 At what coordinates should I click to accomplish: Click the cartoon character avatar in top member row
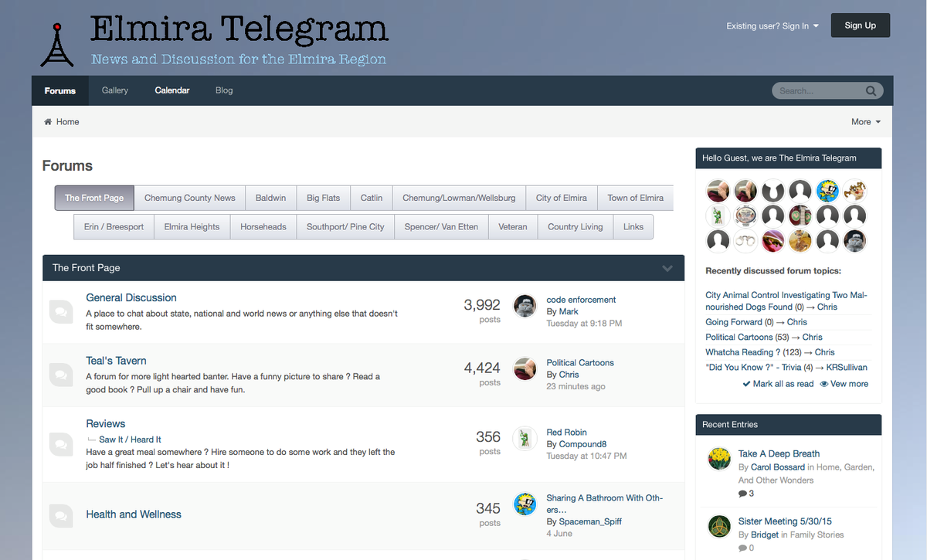click(x=827, y=190)
